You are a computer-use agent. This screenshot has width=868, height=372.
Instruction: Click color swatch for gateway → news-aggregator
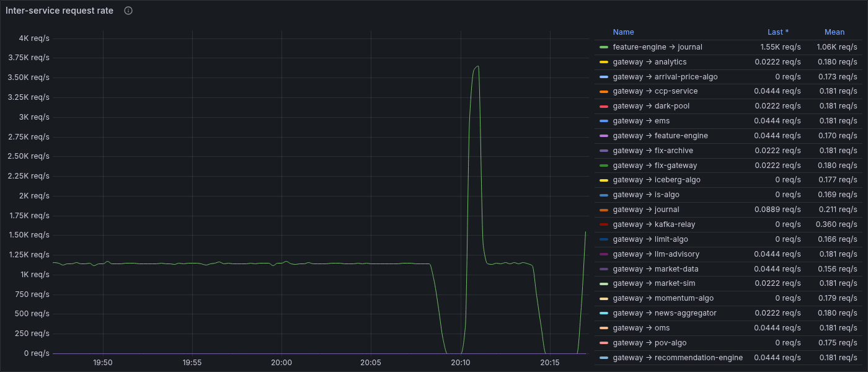click(604, 313)
